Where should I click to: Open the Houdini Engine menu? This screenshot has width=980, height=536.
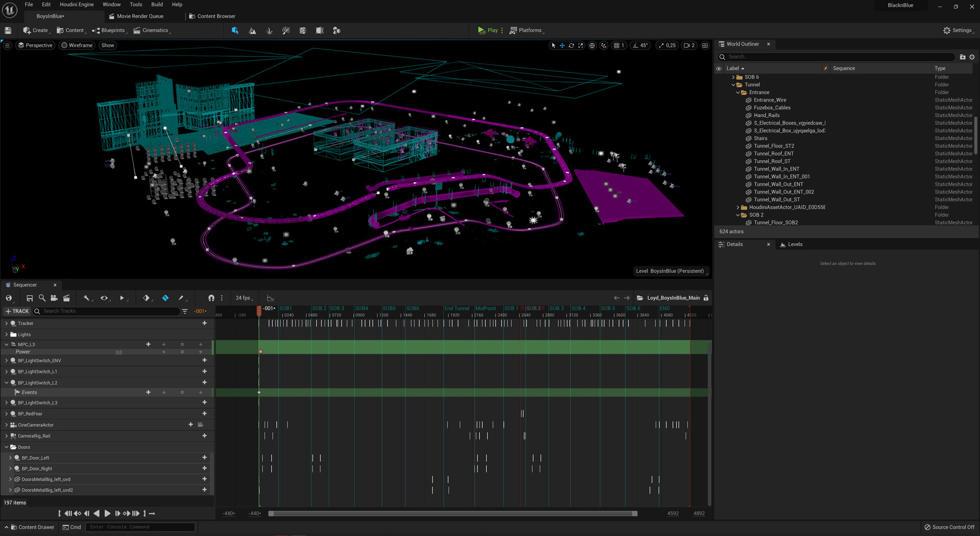[77, 5]
